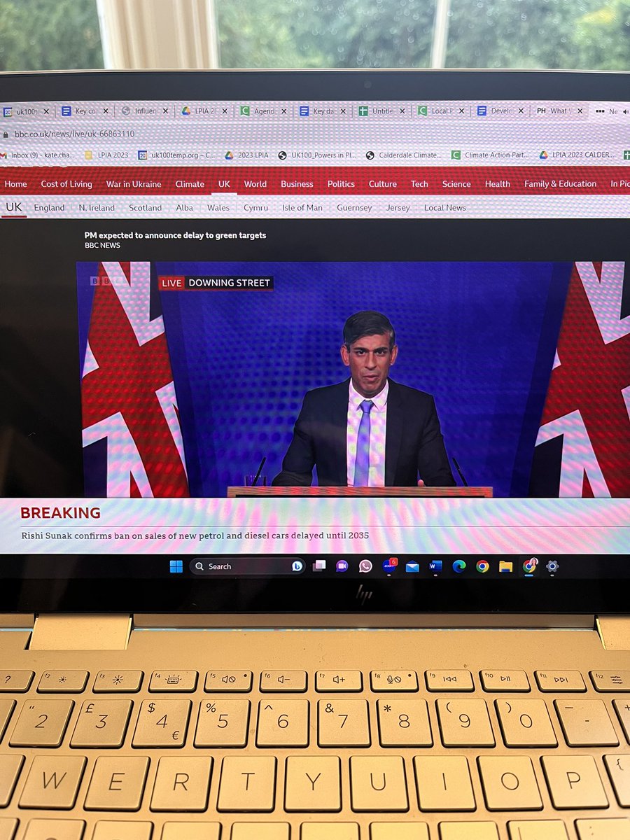
Task: Close the 'Key co' browser tab
Action: 106,111
